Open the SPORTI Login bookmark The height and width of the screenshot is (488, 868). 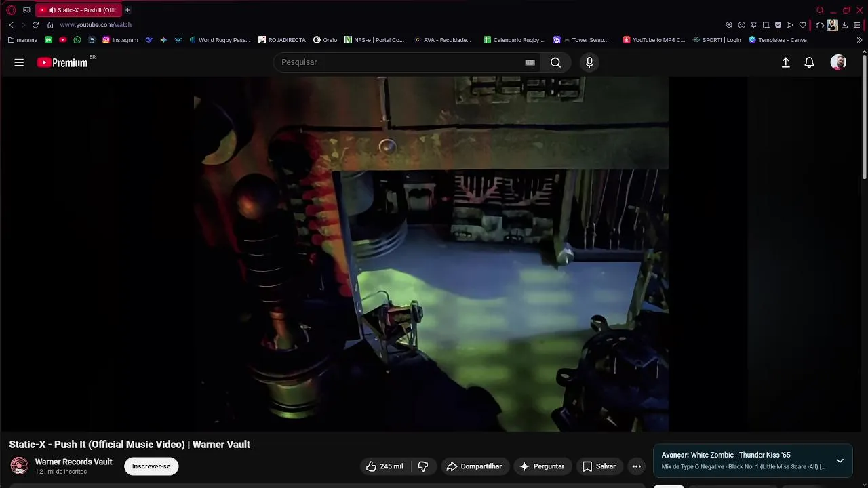(x=717, y=40)
